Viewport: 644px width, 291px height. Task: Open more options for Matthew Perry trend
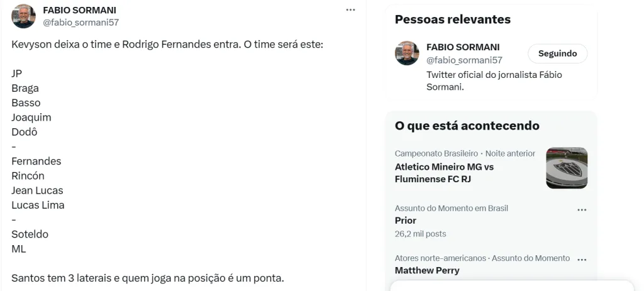point(582,260)
